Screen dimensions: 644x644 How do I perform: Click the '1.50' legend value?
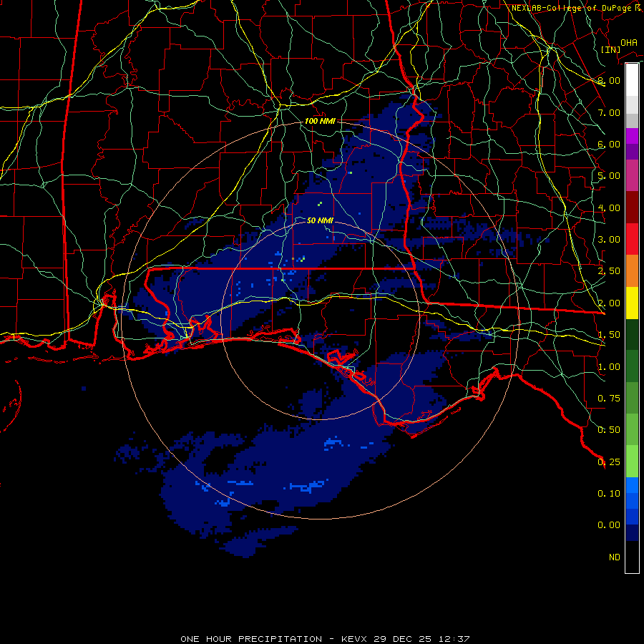[x=609, y=335]
